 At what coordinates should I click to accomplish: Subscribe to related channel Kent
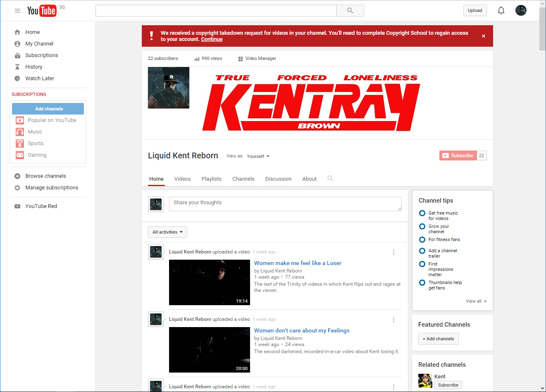(448, 385)
